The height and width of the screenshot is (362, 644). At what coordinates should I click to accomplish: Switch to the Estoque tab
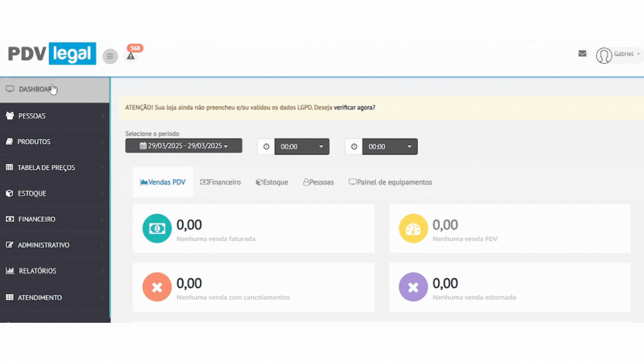click(x=272, y=182)
